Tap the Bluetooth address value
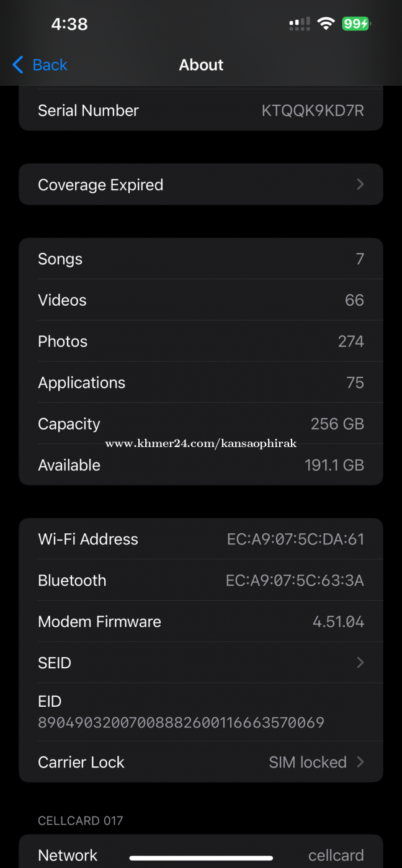This screenshot has height=868, width=402. pyautogui.click(x=295, y=580)
